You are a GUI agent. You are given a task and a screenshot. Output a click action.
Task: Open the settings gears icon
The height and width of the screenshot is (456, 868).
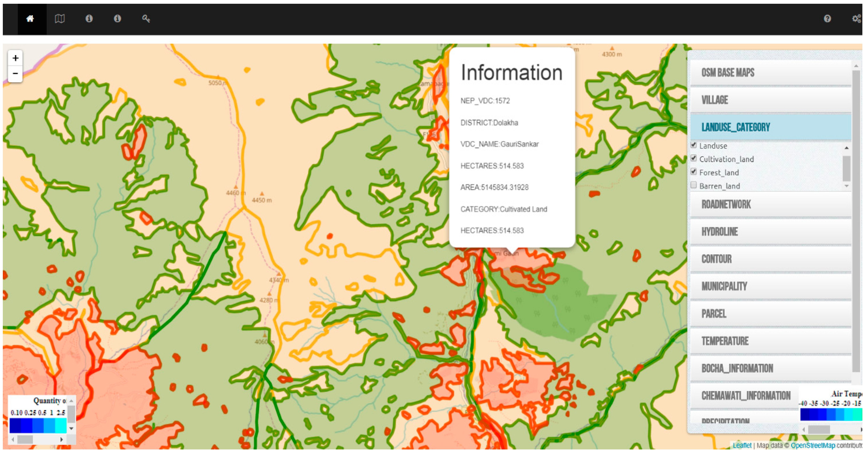pyautogui.click(x=856, y=19)
